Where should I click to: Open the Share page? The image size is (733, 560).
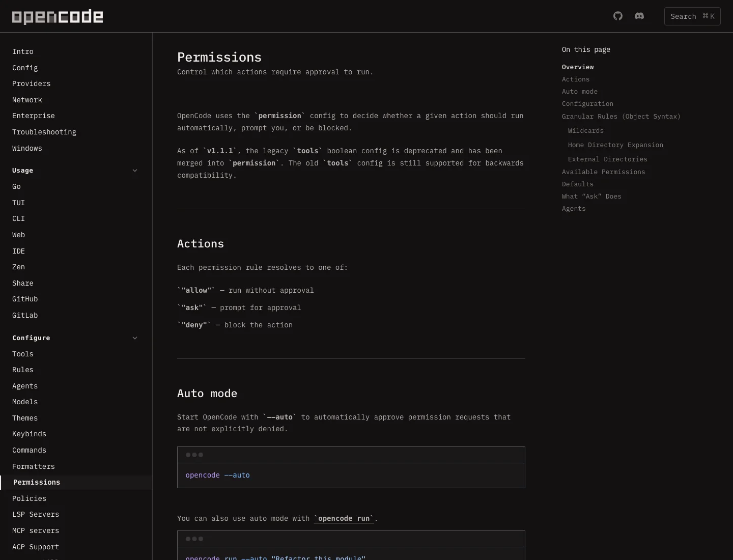[23, 283]
